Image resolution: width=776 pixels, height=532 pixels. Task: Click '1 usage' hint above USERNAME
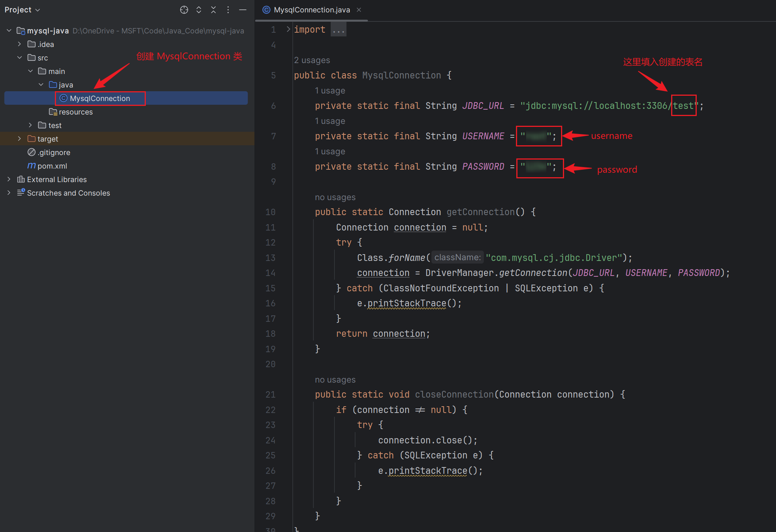click(x=330, y=121)
